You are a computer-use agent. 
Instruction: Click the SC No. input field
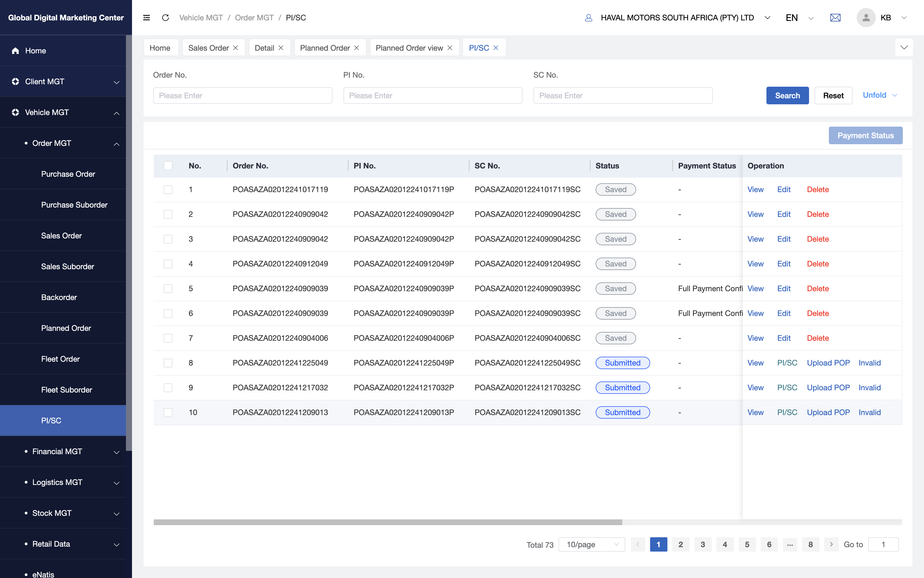coord(623,96)
